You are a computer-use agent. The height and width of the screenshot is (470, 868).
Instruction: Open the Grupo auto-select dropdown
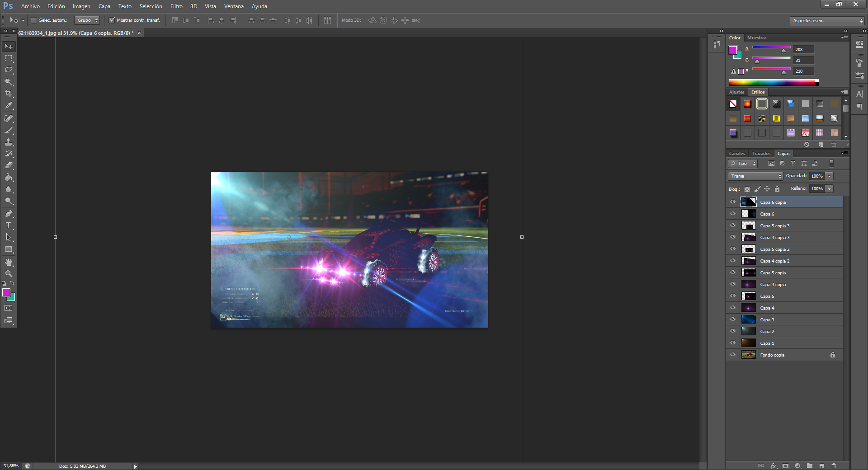point(87,20)
